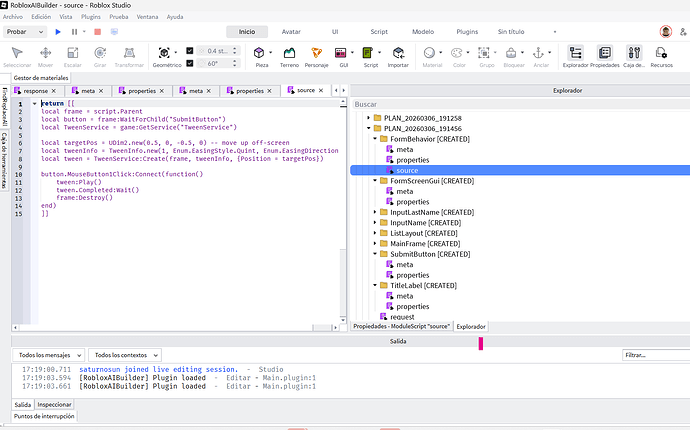Viewport: 690px width, 430px height.
Task: Switch to the Modelo ribbon tab
Action: point(423,31)
